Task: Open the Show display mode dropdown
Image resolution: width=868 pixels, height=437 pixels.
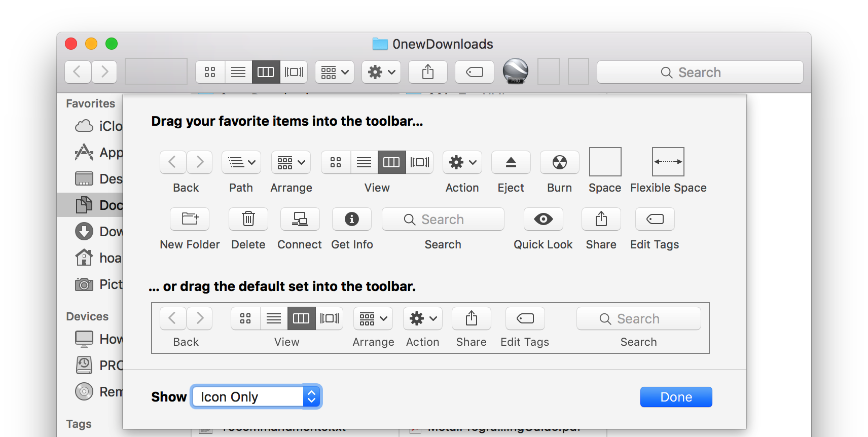Action: 257,397
